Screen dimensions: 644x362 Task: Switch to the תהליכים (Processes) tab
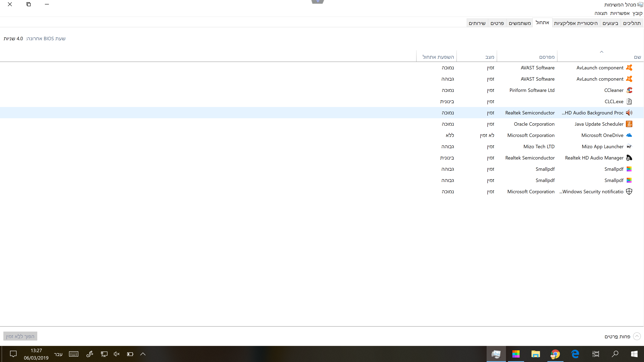632,23
